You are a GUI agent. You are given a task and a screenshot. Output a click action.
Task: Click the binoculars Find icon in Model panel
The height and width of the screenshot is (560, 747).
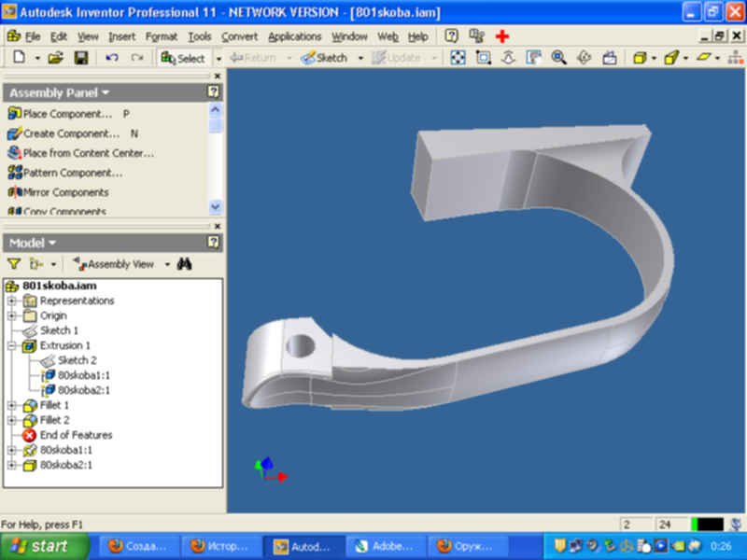(184, 264)
